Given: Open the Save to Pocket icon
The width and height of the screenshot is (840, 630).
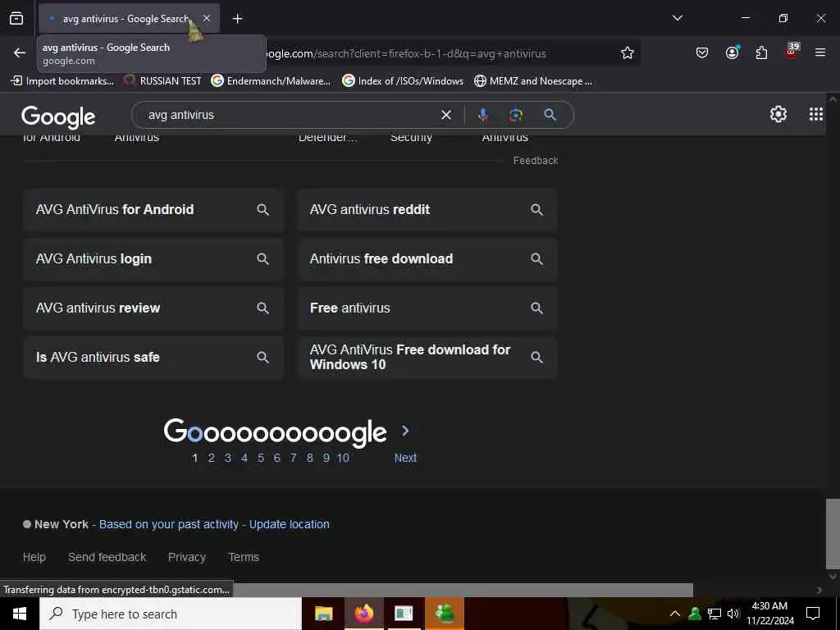Looking at the screenshot, I should tap(702, 53).
